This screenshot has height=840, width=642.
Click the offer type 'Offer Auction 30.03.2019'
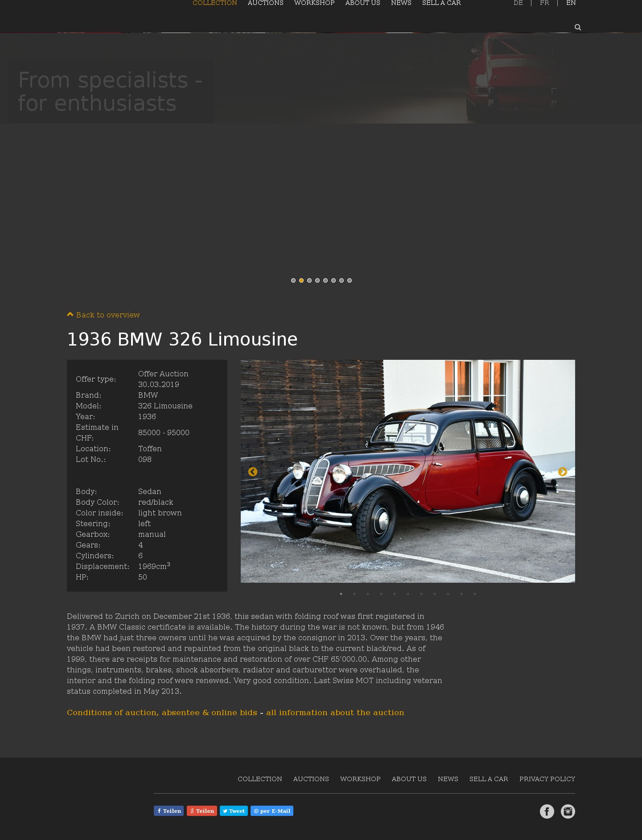[163, 379]
